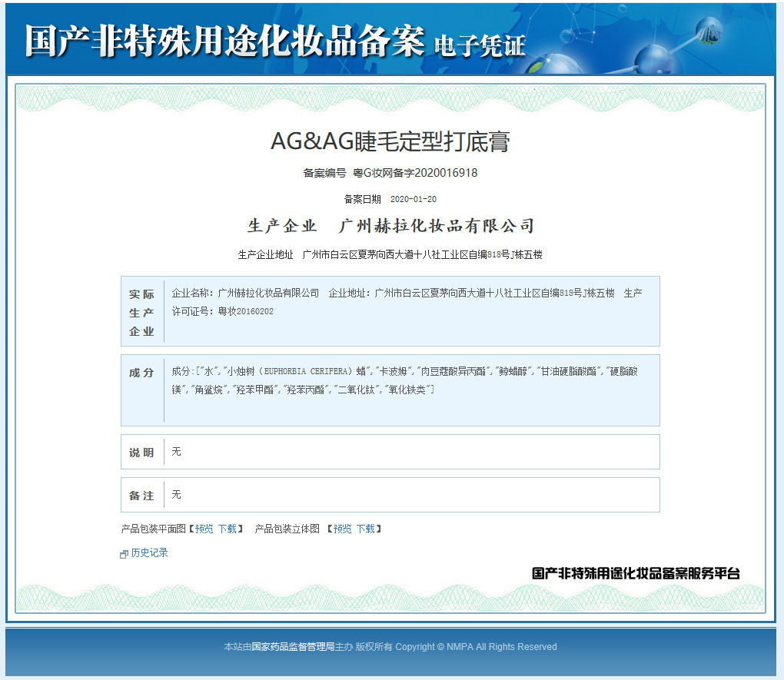Viewport: 784px width, 680px height.
Task: Click the header title 国产非特殊用途化妆品备案
Action: point(225,41)
